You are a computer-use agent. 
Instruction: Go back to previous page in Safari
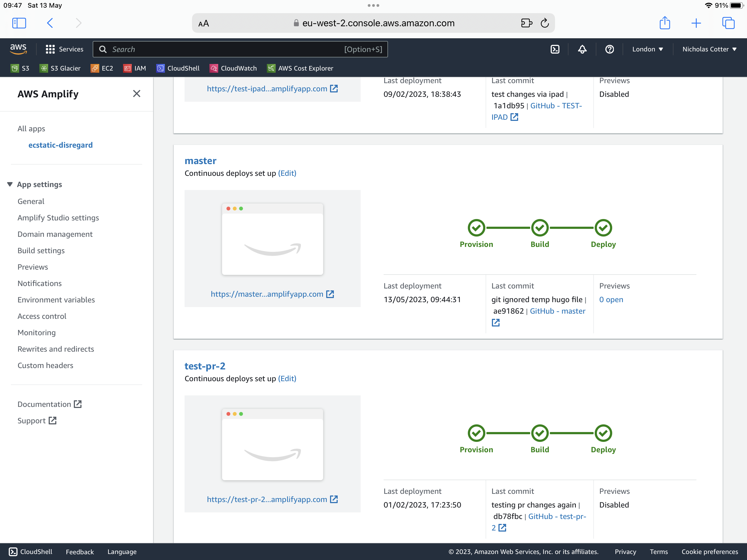pyautogui.click(x=50, y=23)
